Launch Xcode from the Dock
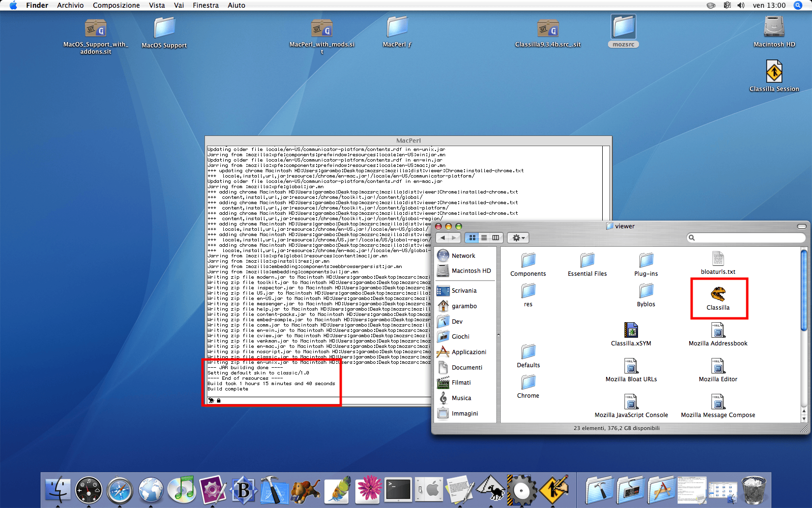Screen dimensions: 812x508 point(274,490)
